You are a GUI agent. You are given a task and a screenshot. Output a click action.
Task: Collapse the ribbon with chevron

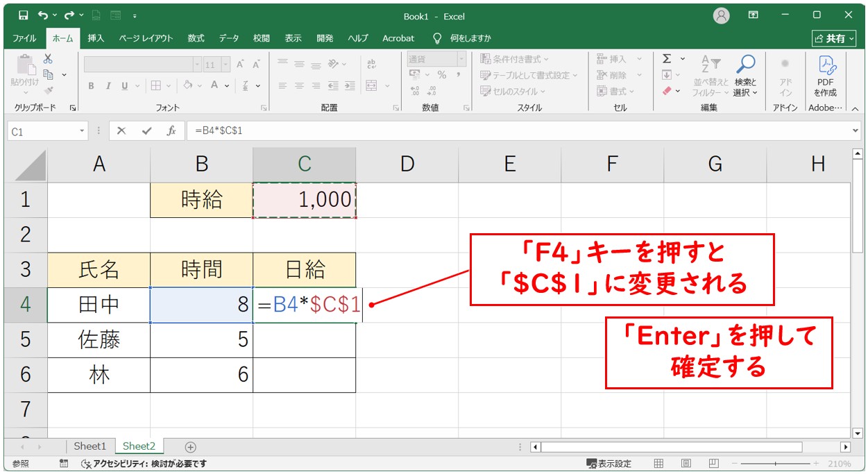coord(855,108)
